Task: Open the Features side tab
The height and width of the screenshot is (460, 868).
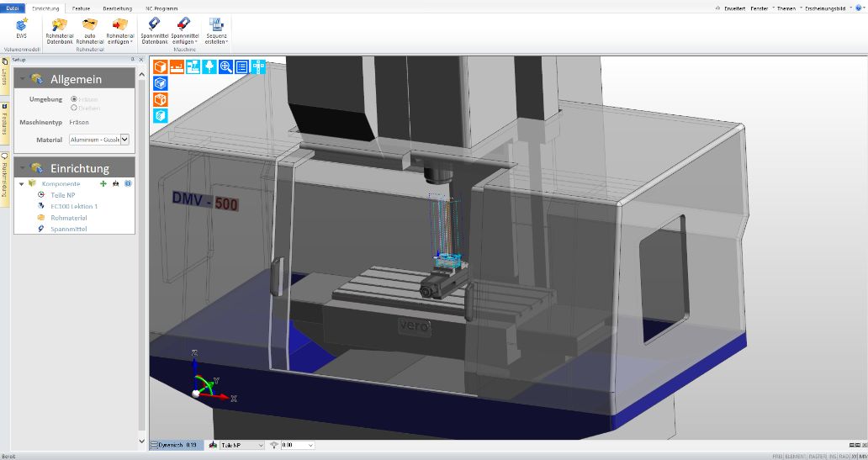Action: [x=4, y=119]
